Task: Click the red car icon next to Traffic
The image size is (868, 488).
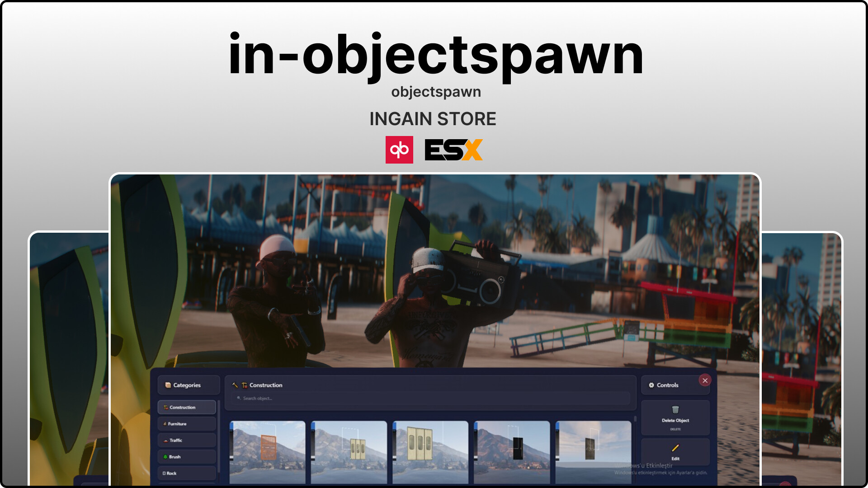Action: (x=165, y=441)
